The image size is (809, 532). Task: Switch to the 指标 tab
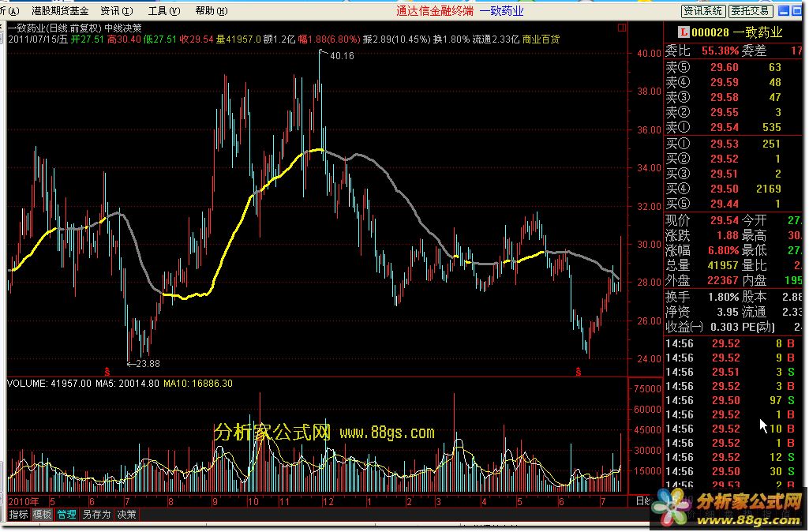[19, 515]
